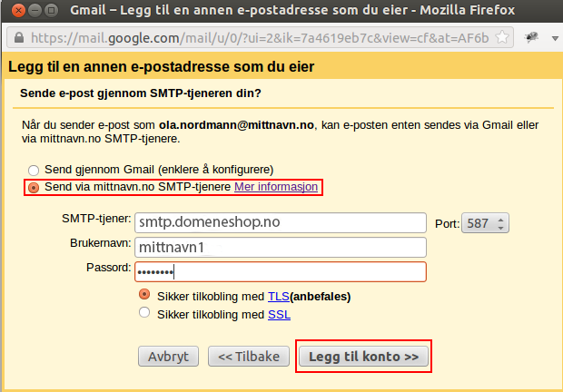Bookmark this page with the star icon

coord(503,39)
